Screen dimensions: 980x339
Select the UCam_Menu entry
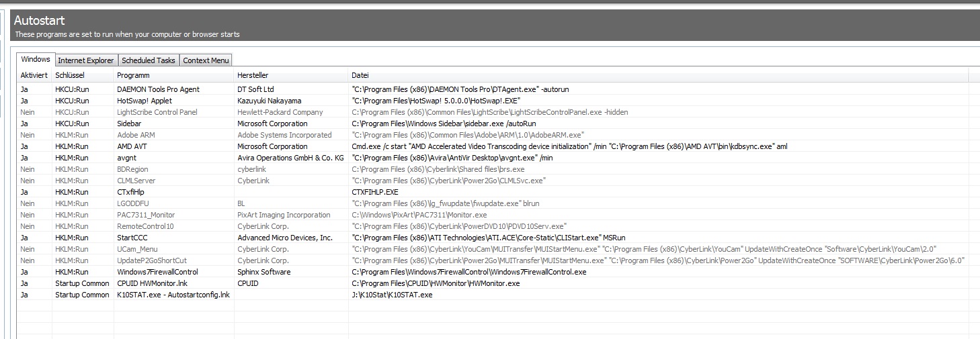point(137,249)
